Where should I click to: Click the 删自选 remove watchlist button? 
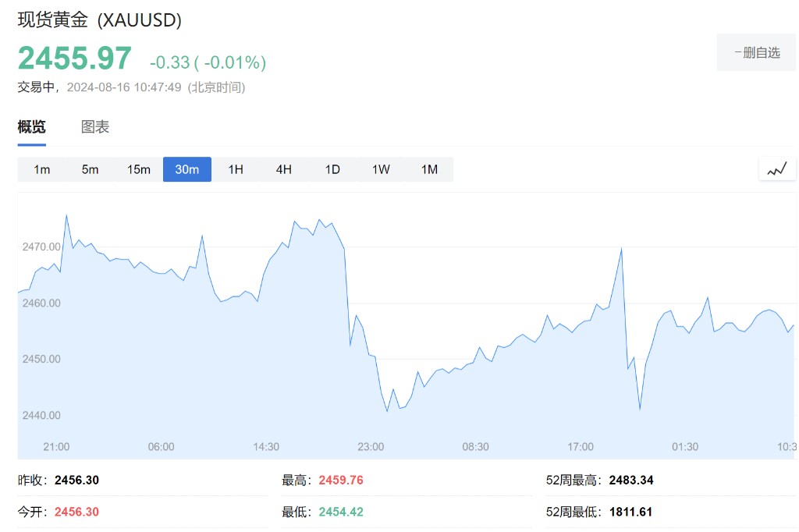[756, 53]
